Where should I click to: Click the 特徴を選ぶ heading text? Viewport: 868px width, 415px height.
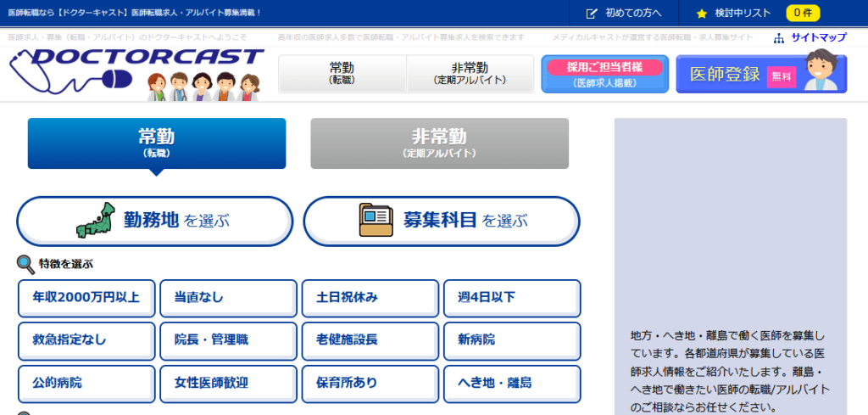[66, 264]
